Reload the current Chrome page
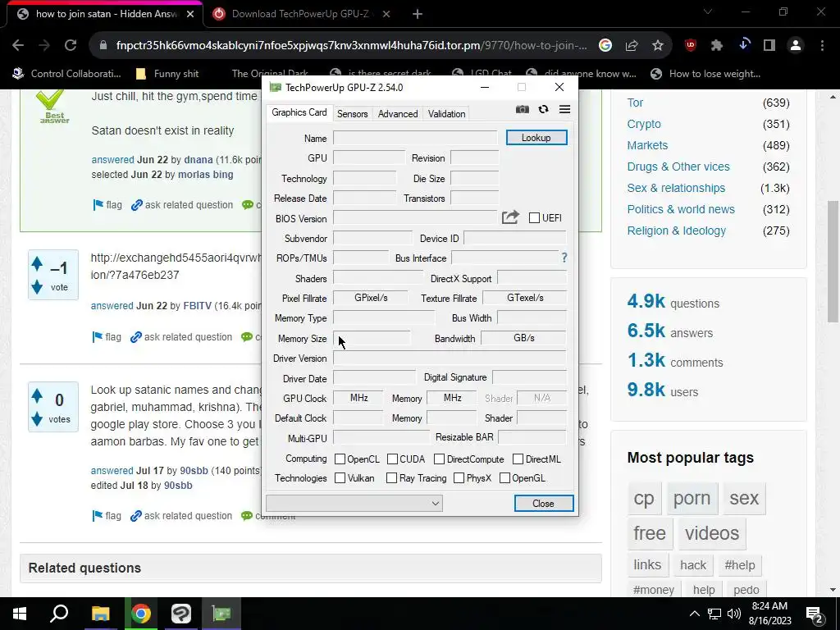The width and height of the screenshot is (840, 630). 71,46
